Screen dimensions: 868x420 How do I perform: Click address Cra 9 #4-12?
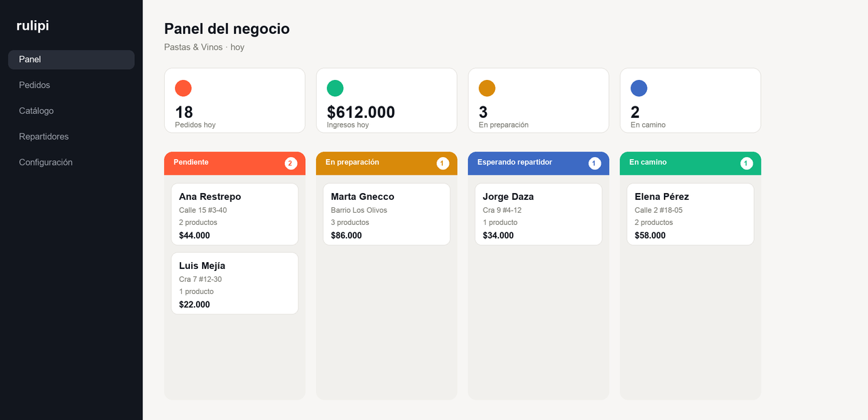coord(502,210)
